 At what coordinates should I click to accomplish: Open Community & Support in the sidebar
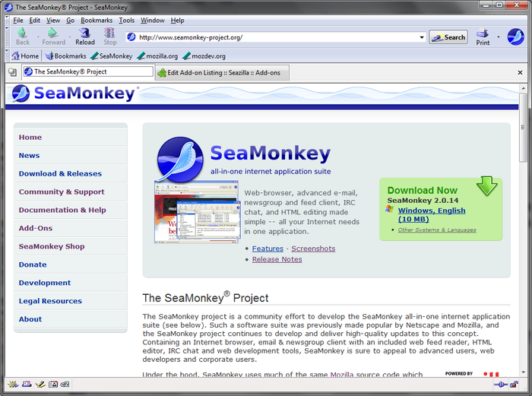pyautogui.click(x=70, y=192)
